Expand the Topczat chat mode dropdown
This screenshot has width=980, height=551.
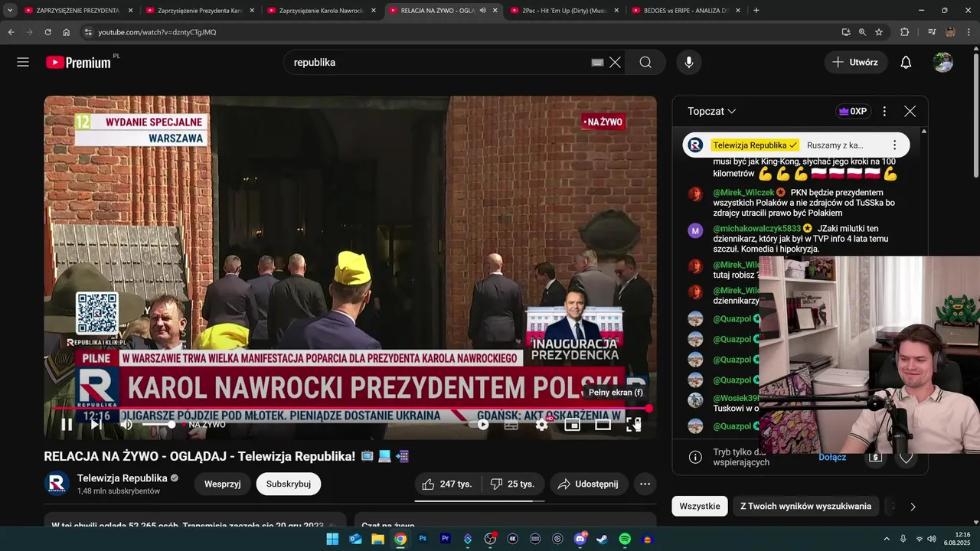pyautogui.click(x=711, y=111)
